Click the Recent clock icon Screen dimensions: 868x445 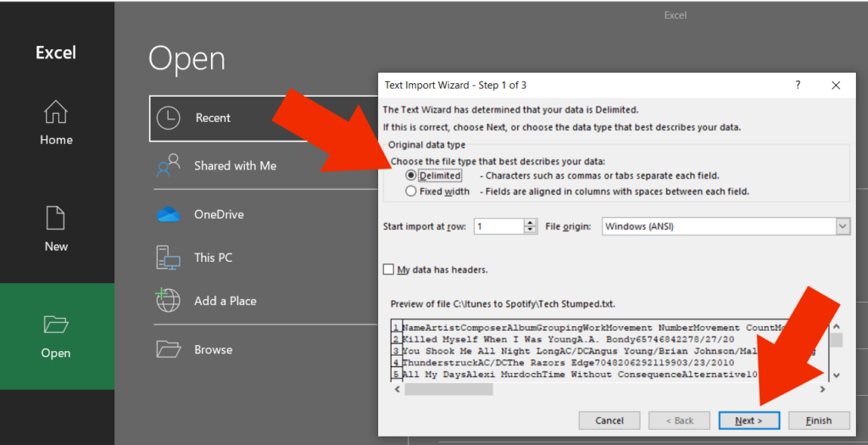pos(169,118)
